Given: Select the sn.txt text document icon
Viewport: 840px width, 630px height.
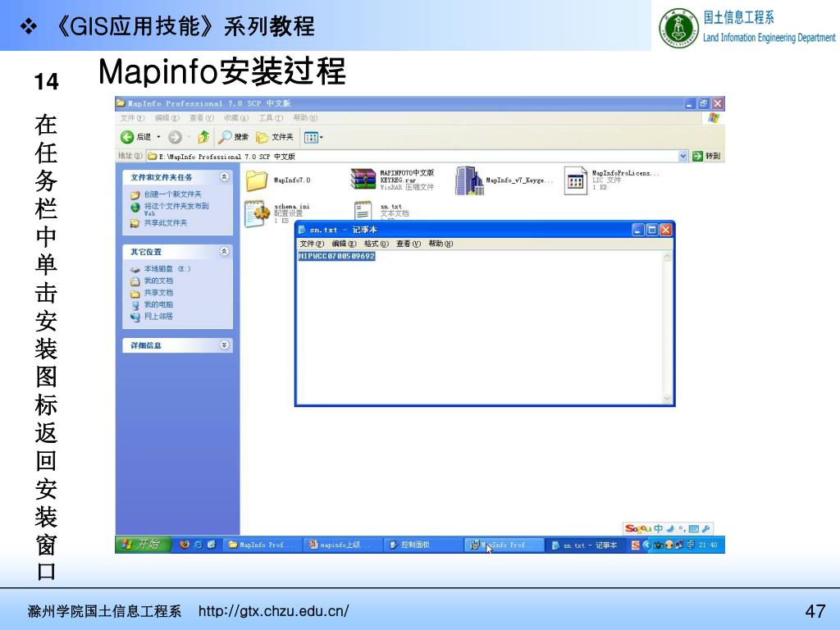Looking at the screenshot, I should point(363,210).
